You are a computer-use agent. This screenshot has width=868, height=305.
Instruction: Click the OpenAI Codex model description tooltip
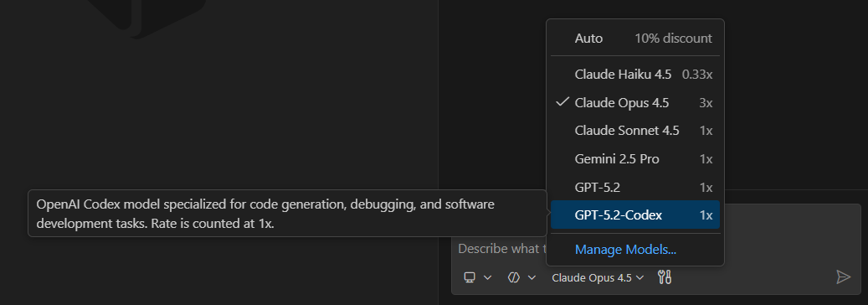(x=287, y=214)
